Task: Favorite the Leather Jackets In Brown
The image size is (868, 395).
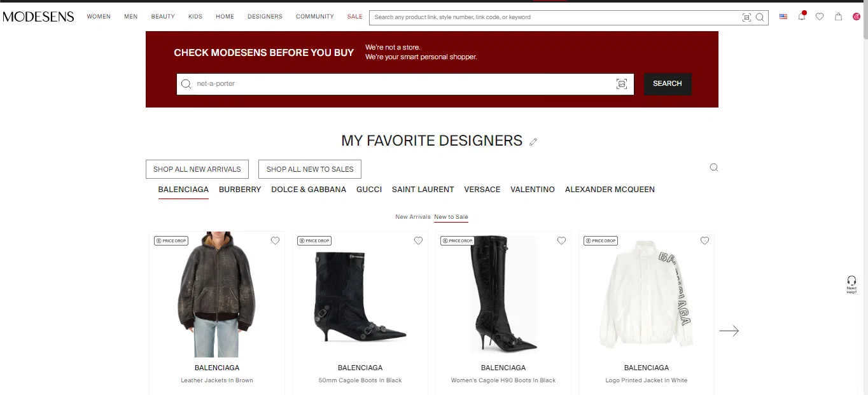Action: [275, 240]
